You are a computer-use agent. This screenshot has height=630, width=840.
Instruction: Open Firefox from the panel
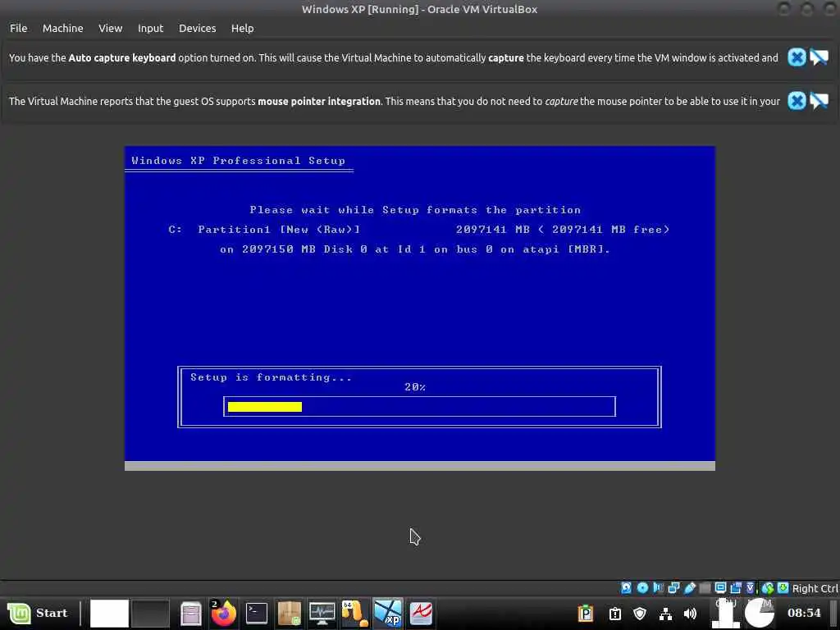(x=224, y=613)
